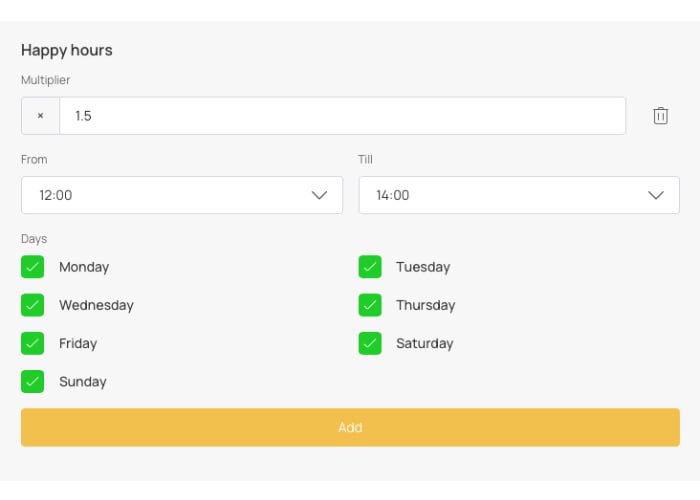Image resolution: width=700 pixels, height=500 pixels.
Task: Click the Sunday label text
Action: (x=82, y=381)
